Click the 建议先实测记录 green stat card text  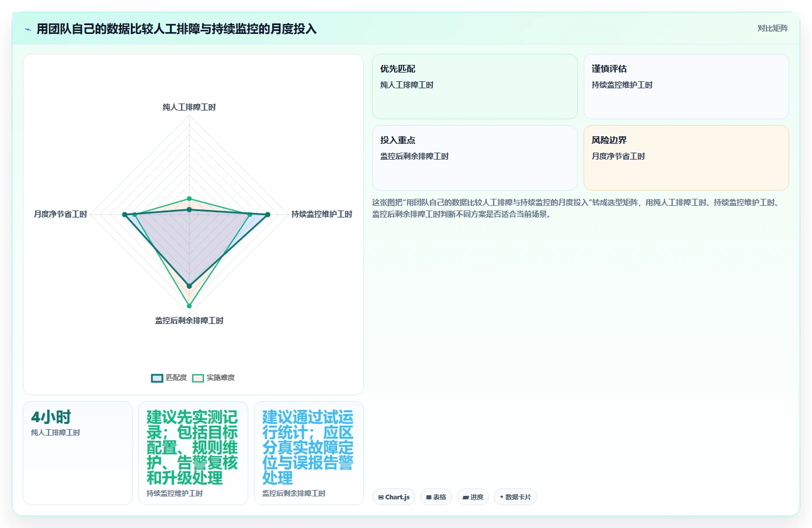(192, 447)
